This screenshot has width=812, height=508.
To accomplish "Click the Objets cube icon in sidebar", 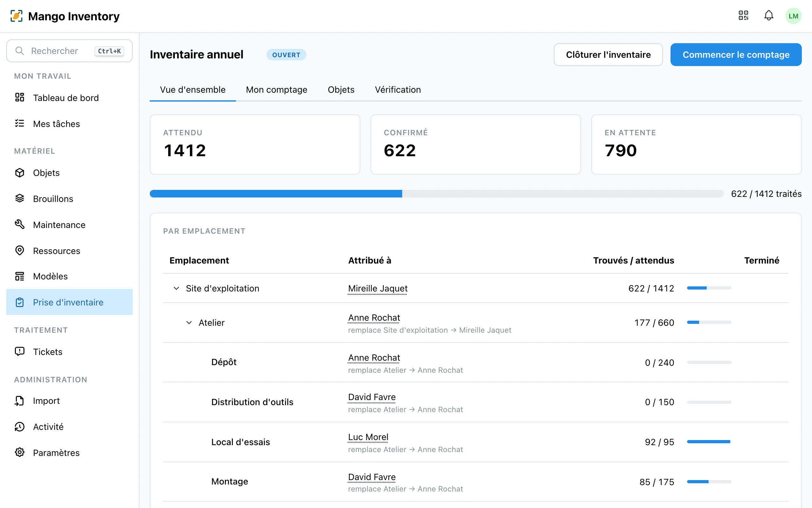I will 19,172.
